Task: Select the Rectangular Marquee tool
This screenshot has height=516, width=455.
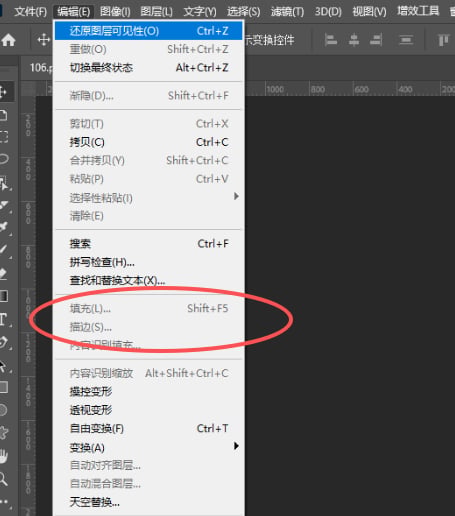Action: tap(4, 137)
